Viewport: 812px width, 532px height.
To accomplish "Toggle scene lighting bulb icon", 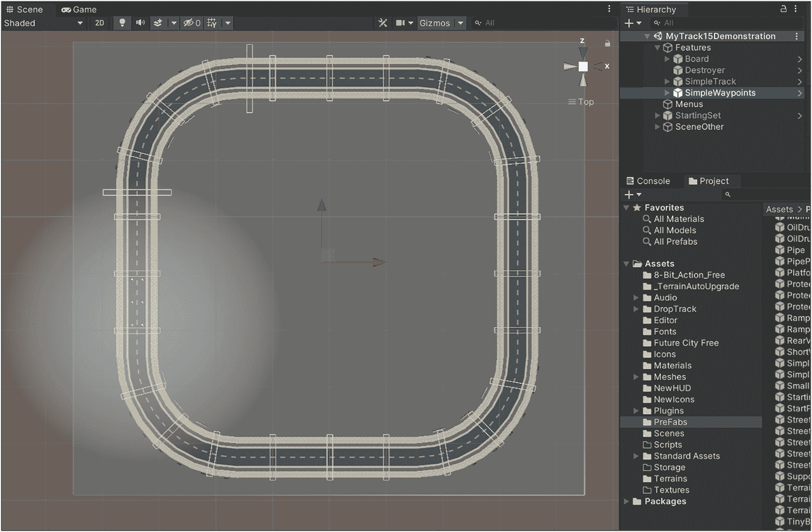I will 122,23.
